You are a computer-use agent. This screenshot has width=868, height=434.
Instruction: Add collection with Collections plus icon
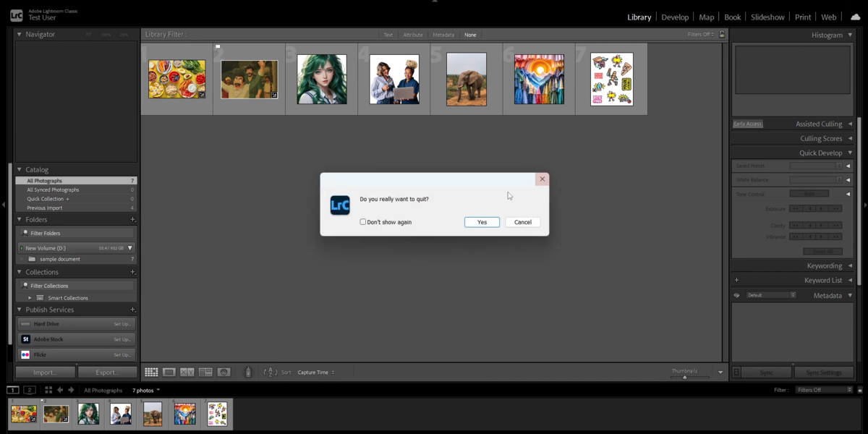132,272
